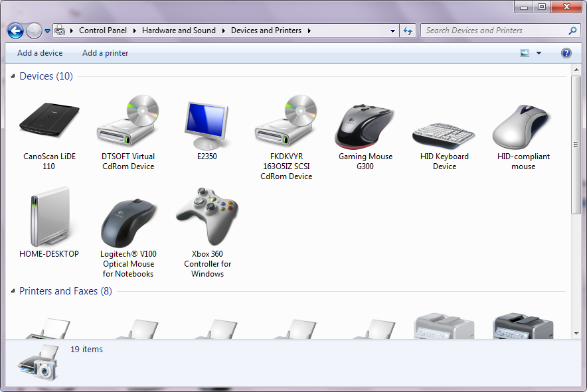Select the DTSOFT Virtual CdRom Device icon

pyautogui.click(x=128, y=120)
